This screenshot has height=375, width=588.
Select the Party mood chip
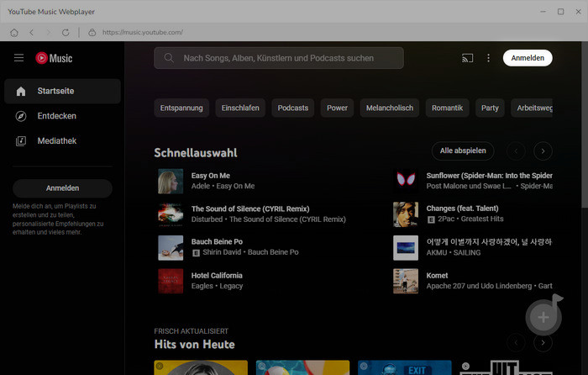[490, 108]
